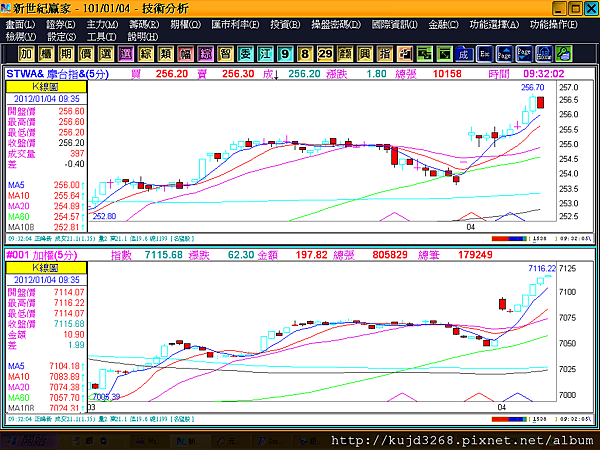Click the yellow 選 toolbar icon
This screenshot has height=450, width=600.
[x=106, y=54]
